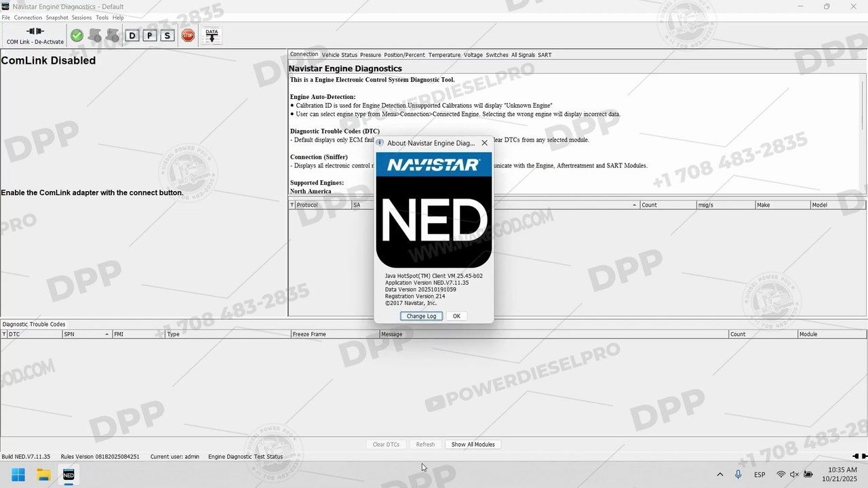Click the microphone icon in system tray
Image resolution: width=868 pixels, height=488 pixels.
(x=738, y=474)
